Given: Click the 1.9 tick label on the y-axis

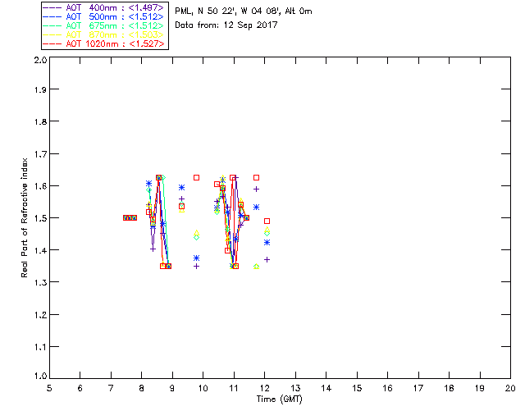Looking at the screenshot, I should (40, 89).
